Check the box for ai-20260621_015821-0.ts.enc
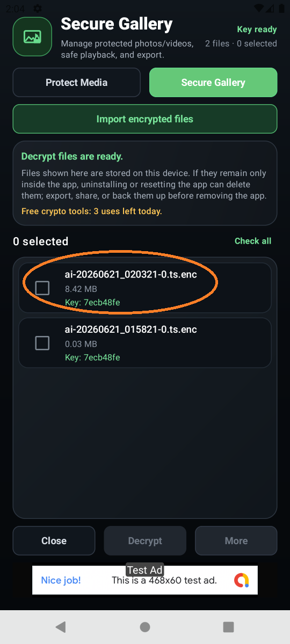The image size is (290, 644). (x=42, y=343)
